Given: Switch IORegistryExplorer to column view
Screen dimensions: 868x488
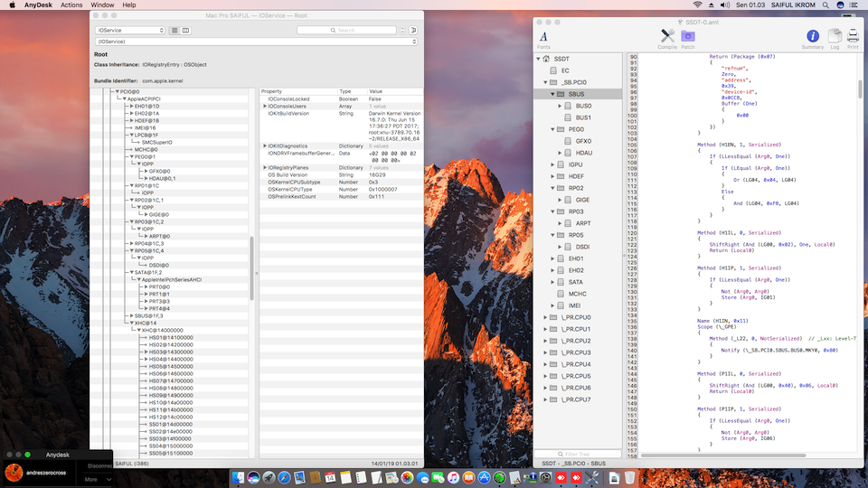Looking at the screenshot, I should click(185, 31).
